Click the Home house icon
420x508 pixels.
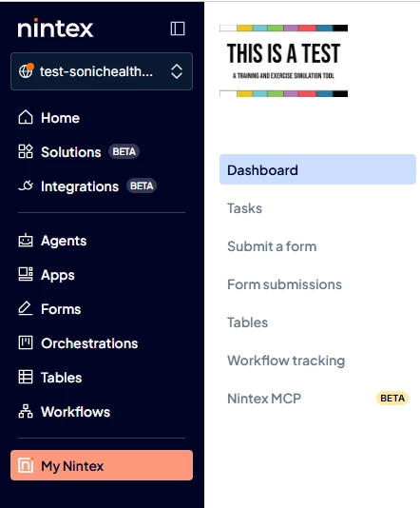[x=26, y=117]
